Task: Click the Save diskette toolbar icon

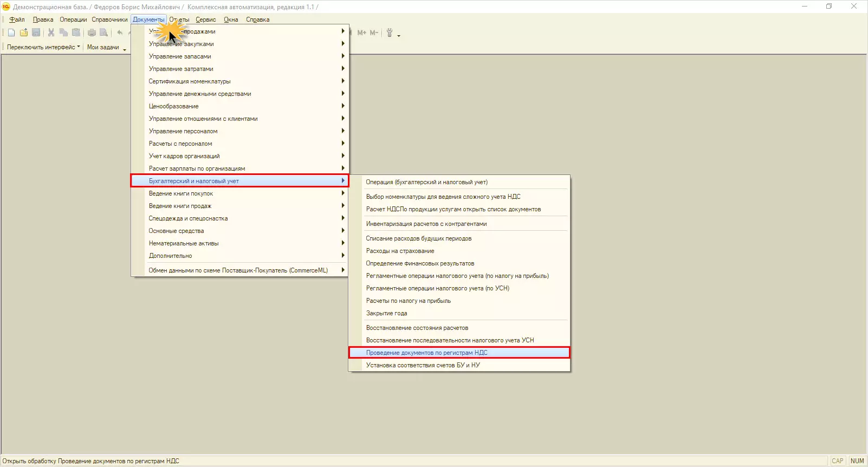Action: click(x=36, y=33)
